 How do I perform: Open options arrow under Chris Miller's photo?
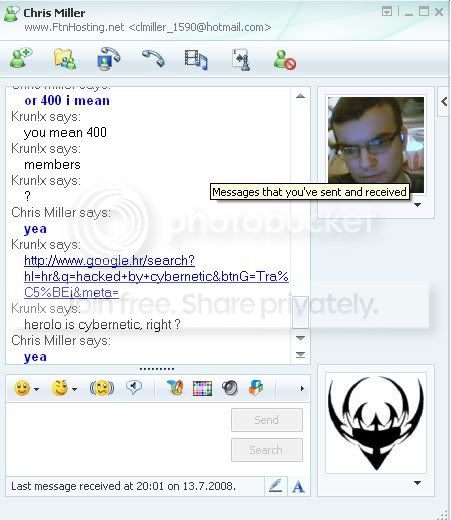click(x=417, y=205)
